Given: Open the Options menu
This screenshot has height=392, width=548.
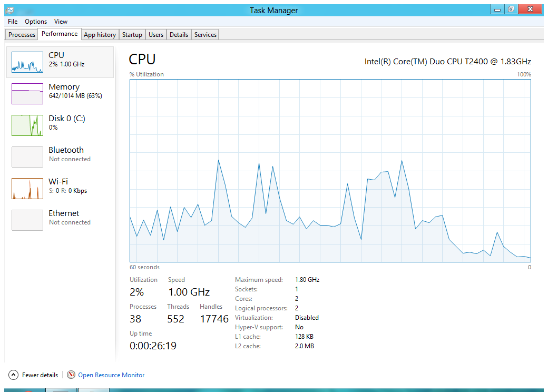Looking at the screenshot, I should point(36,22).
